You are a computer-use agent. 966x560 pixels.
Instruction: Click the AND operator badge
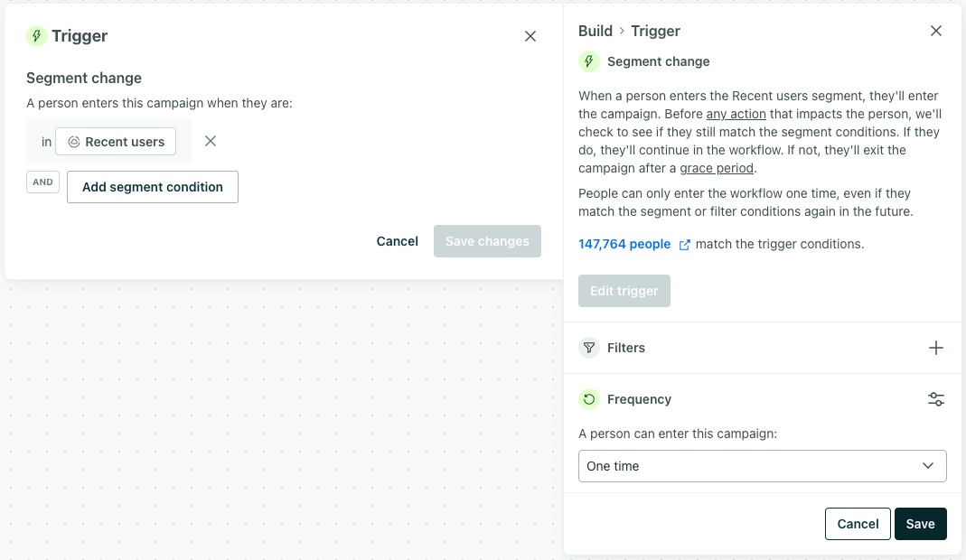point(42,182)
